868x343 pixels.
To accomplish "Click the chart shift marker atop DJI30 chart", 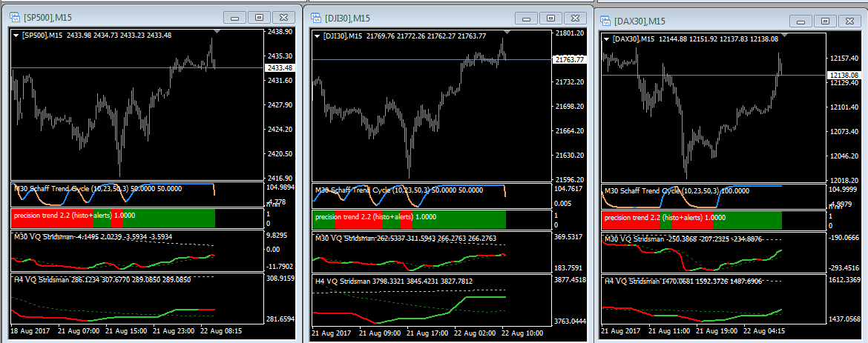I will coord(507,33).
